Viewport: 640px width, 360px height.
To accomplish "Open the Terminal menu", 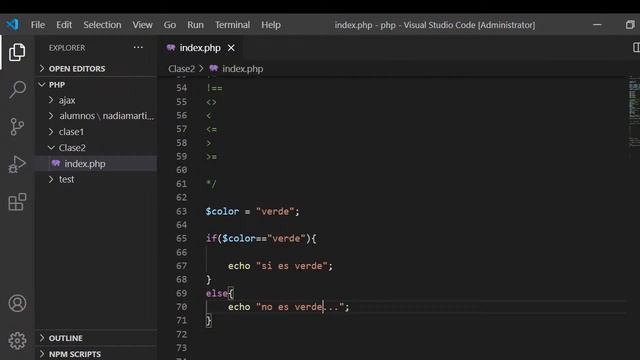I will click(232, 24).
